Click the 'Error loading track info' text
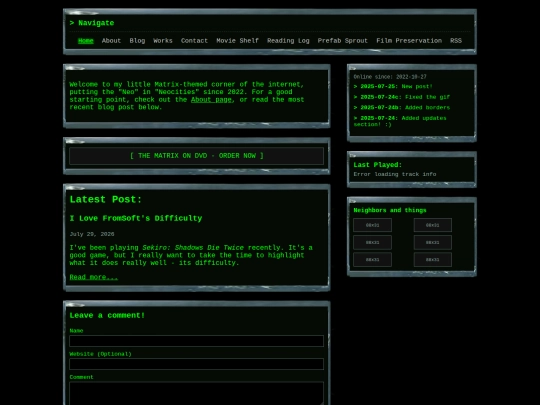Screen dimensions: 540x405 [395, 174]
